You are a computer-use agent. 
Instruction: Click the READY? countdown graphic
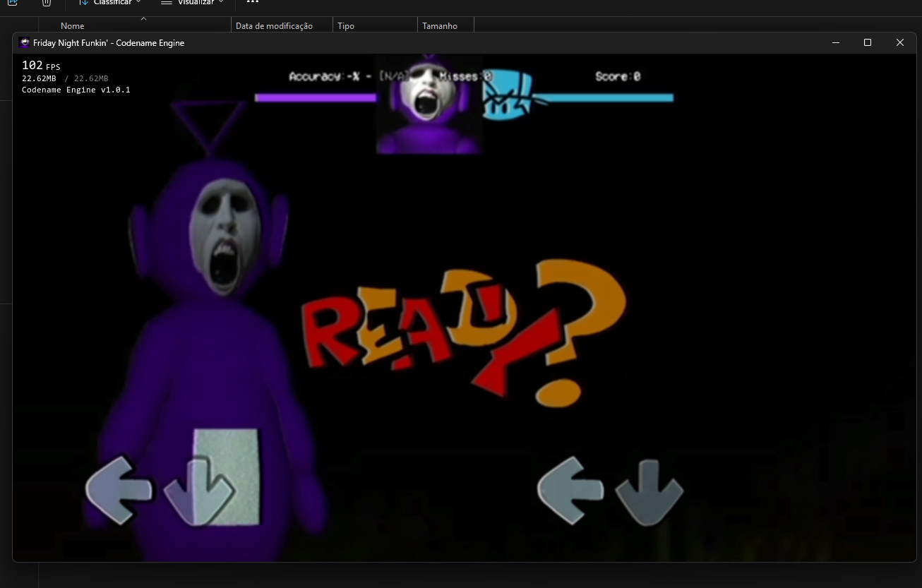pos(465,333)
